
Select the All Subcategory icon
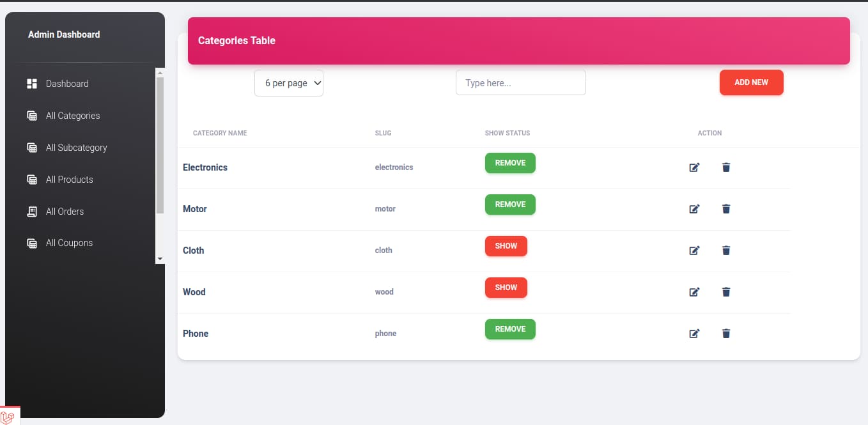[32, 147]
